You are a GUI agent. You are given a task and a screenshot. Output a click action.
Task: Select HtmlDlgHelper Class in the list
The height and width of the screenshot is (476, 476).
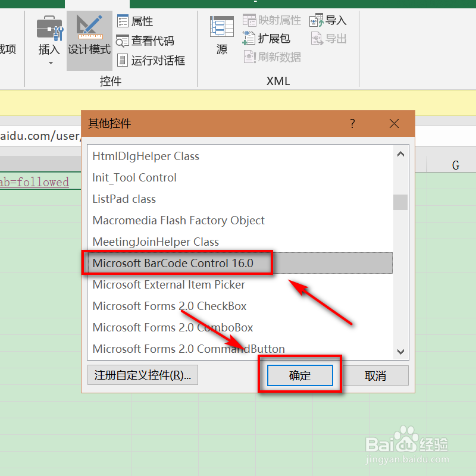pos(240,156)
